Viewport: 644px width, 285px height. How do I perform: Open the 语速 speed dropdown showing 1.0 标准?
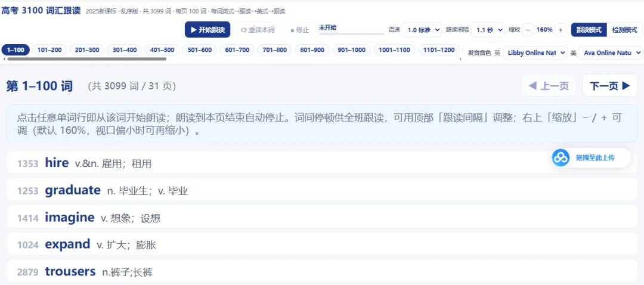click(x=422, y=30)
